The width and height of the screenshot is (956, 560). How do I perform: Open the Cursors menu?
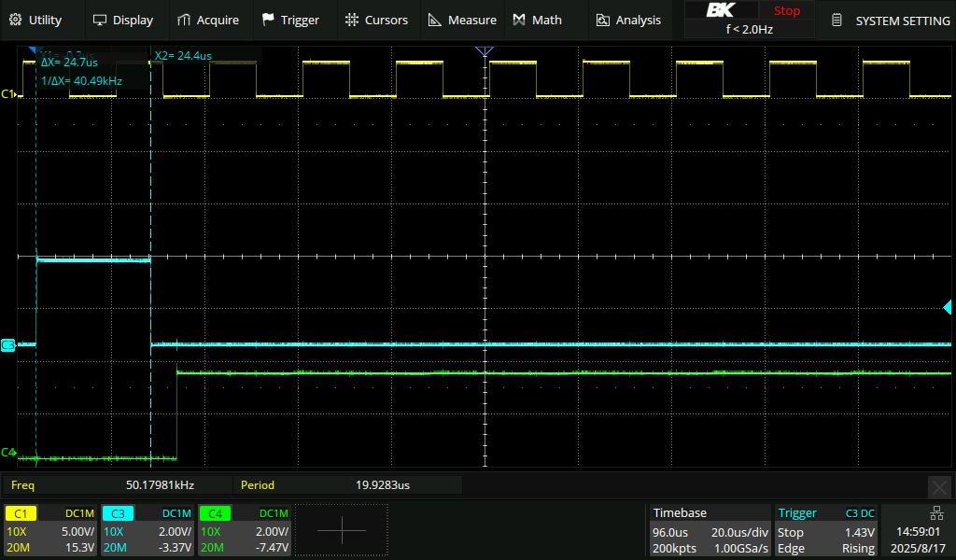[x=376, y=21]
